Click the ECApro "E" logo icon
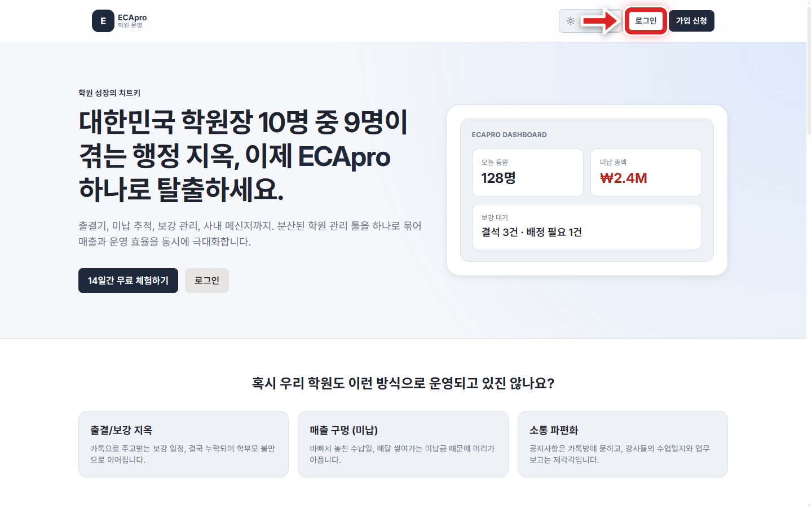812x508 pixels. (x=103, y=21)
